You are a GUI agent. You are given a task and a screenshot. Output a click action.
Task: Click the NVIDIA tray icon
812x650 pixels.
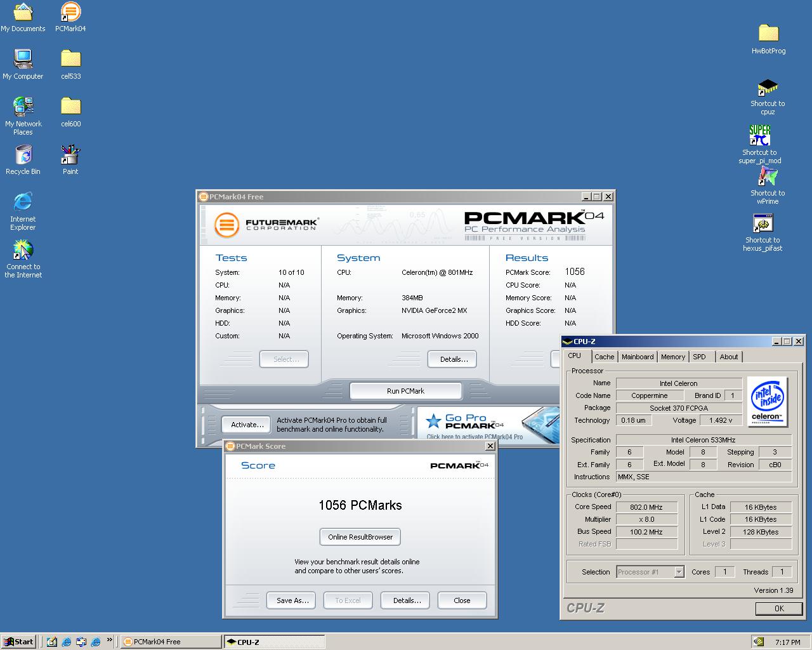point(759,642)
